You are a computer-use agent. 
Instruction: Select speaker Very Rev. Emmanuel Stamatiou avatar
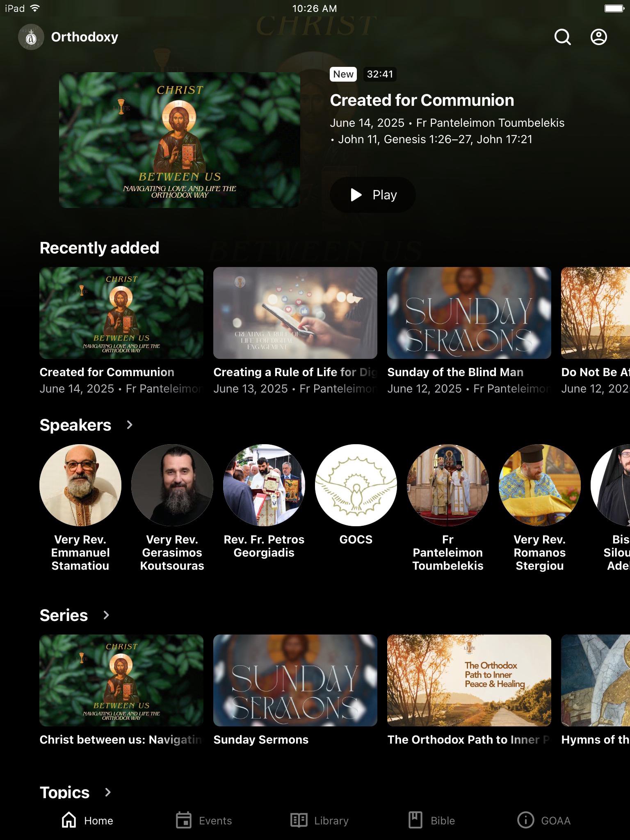click(80, 485)
